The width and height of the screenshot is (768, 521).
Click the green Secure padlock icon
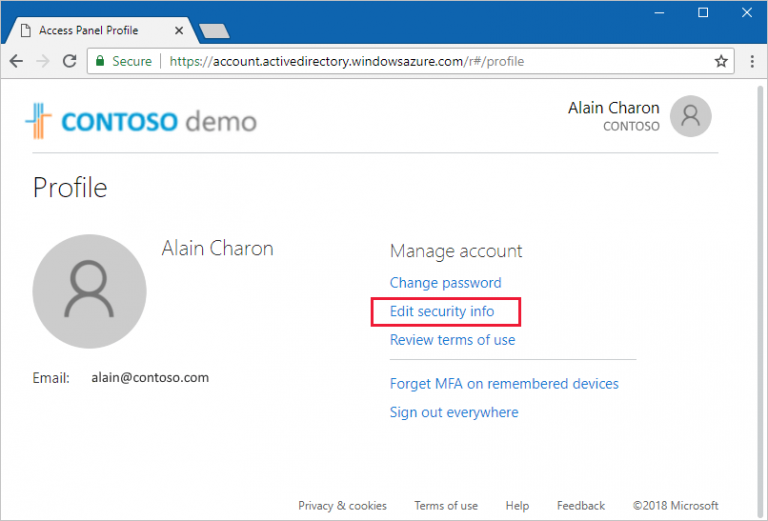[x=99, y=61]
